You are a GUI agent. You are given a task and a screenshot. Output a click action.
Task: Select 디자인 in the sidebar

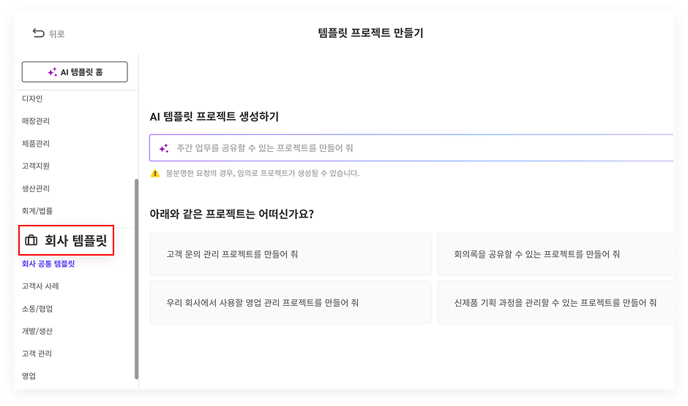point(32,99)
